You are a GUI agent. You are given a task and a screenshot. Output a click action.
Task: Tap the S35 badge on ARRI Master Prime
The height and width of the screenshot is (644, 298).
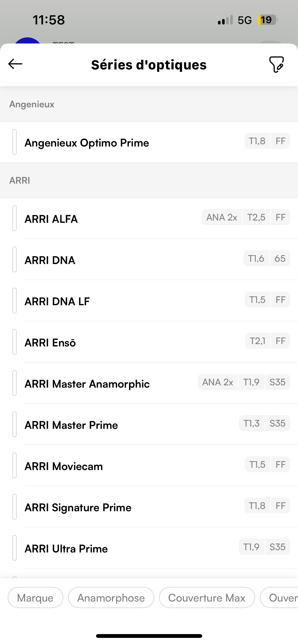(277, 423)
